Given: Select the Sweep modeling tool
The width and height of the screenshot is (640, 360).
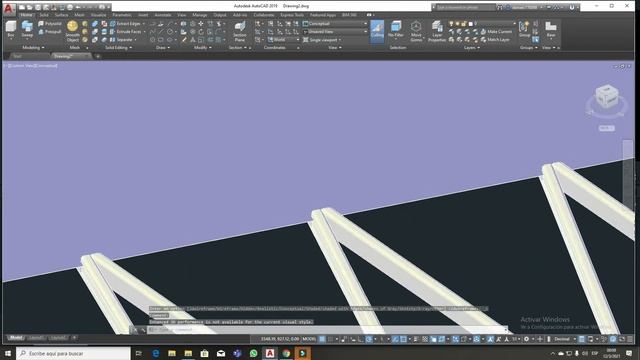Looking at the screenshot, I should click(27, 29).
